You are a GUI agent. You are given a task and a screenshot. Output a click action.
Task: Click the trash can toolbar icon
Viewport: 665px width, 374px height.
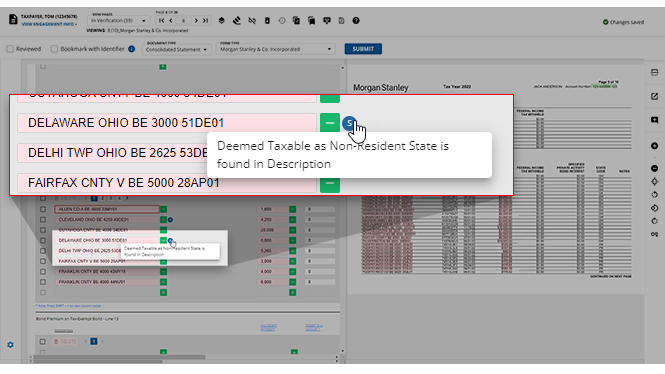[267, 20]
